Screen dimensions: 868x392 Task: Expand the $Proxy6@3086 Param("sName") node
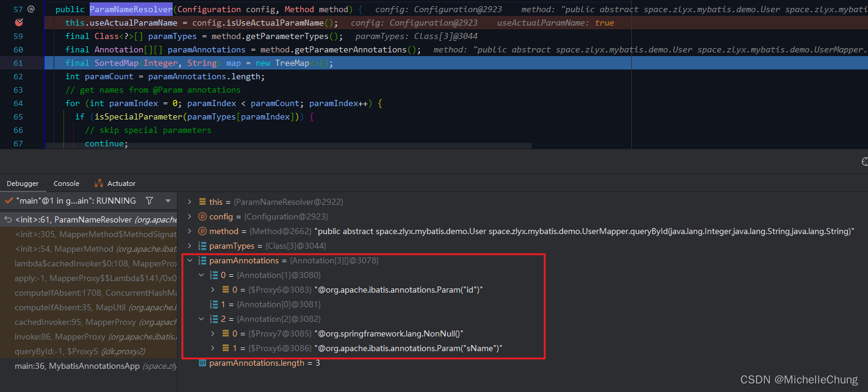pos(213,348)
